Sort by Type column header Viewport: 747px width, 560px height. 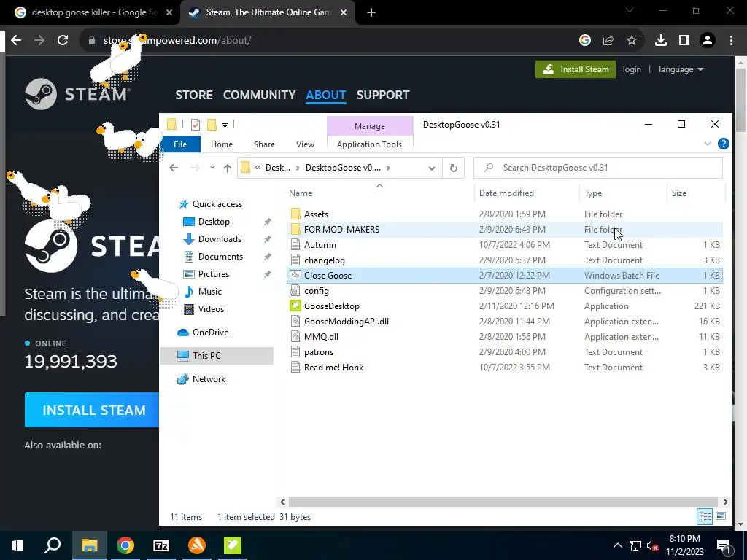[x=593, y=192]
